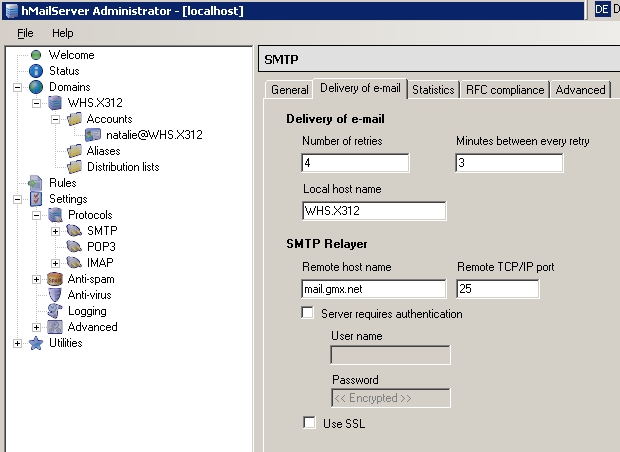Screen dimensions: 620x452
Task: Switch to the RFC compliance tab
Action: (x=504, y=90)
